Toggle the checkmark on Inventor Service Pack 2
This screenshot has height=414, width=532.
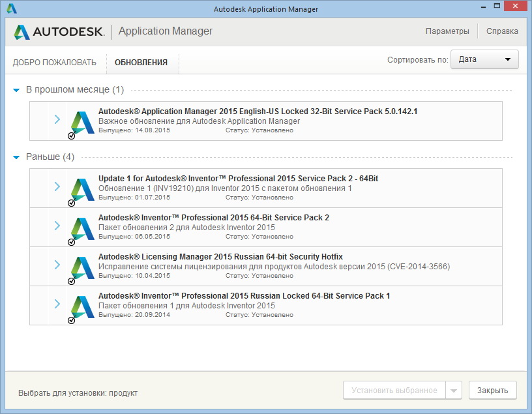coord(71,242)
